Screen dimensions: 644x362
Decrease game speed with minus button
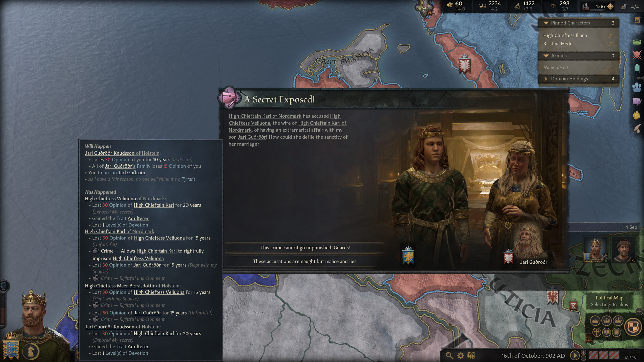coord(584,358)
